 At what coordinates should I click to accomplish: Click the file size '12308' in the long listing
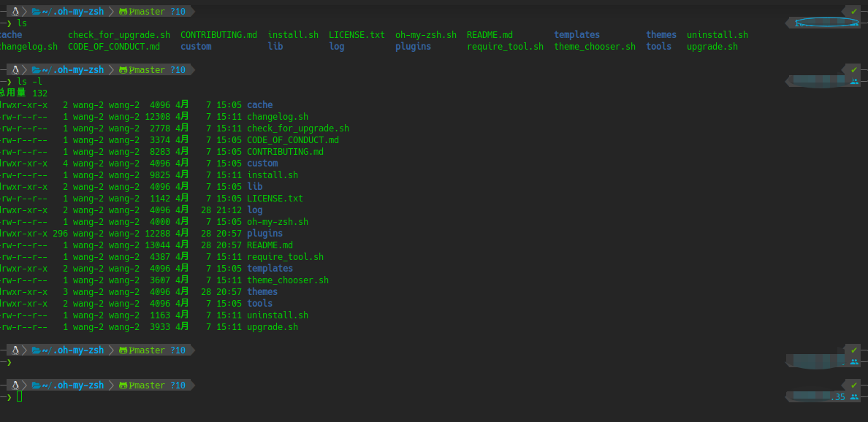click(x=157, y=117)
